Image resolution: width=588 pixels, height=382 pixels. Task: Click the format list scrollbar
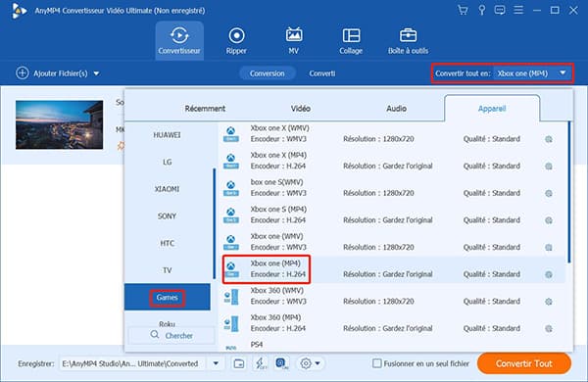coord(569,192)
